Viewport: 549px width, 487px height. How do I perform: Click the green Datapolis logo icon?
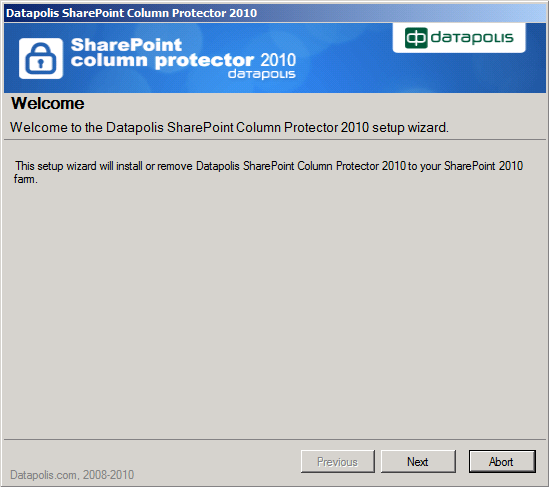[416, 37]
